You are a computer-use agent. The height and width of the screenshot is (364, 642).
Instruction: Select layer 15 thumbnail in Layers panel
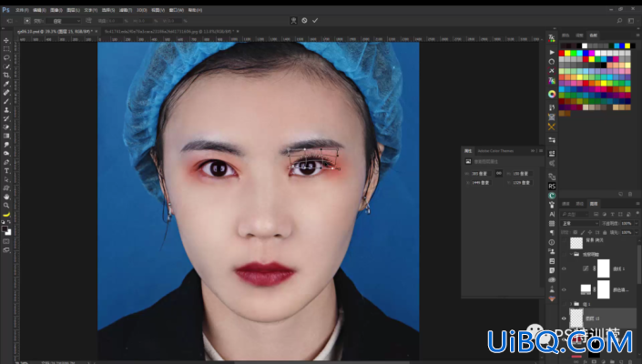coord(576,318)
